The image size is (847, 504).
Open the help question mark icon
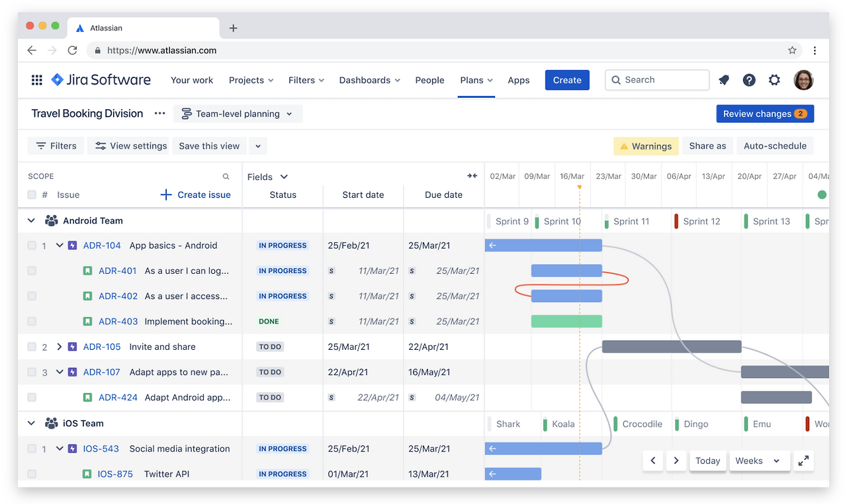coord(749,80)
